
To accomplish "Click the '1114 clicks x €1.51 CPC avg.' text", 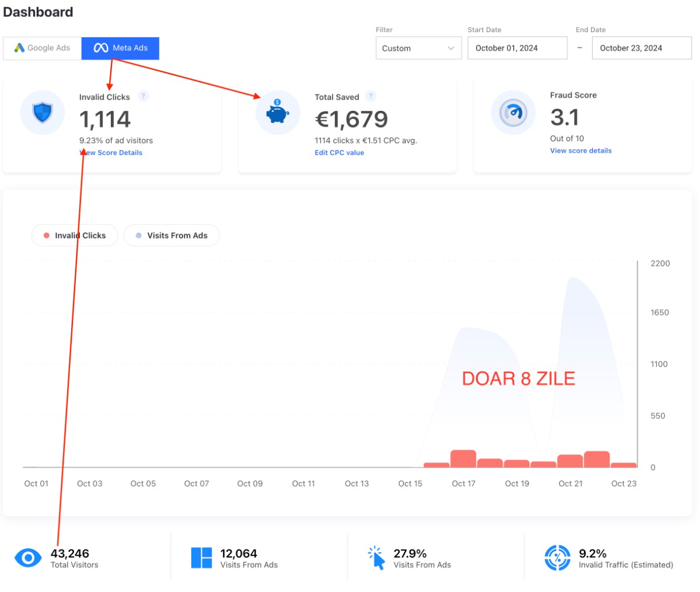I will 366,141.
